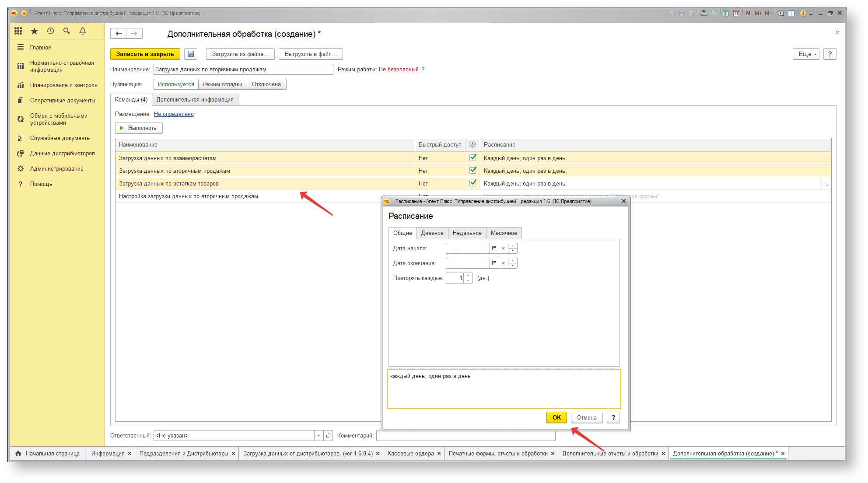Open calendar picker for Дата окончания

494,263
